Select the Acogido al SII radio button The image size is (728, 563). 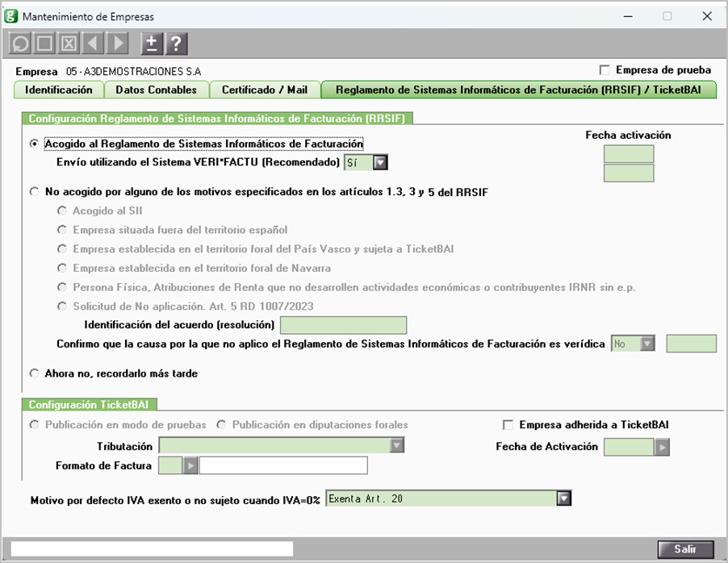click(62, 211)
